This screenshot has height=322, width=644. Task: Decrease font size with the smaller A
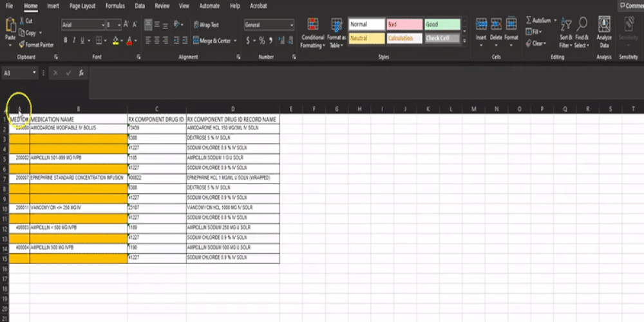pos(135,24)
